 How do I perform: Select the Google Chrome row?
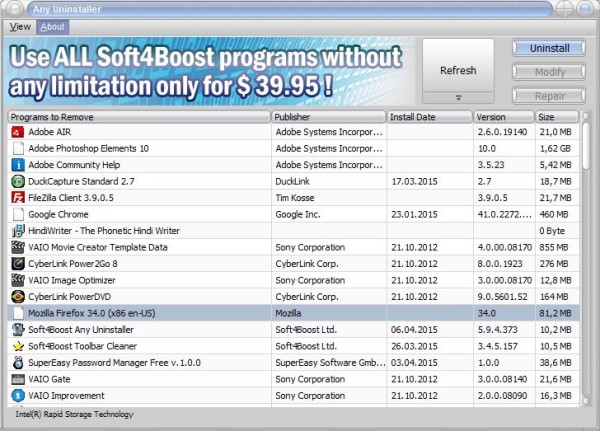(x=293, y=214)
